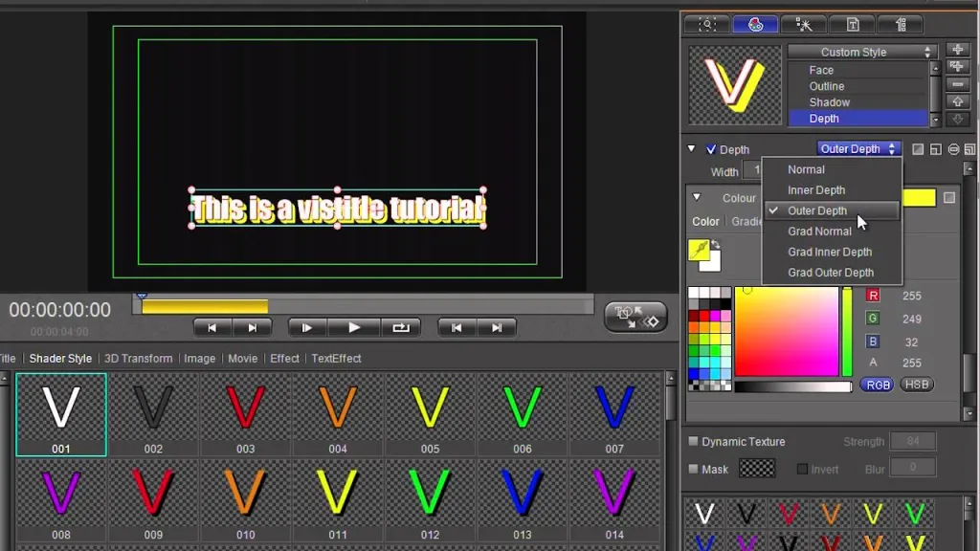Choose Grad Inner Depth from the list
The width and height of the screenshot is (980, 551).
coord(830,252)
